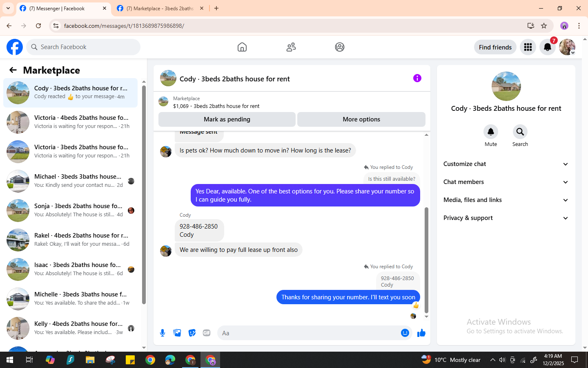Open the notifications bell with 7 badge
The width and height of the screenshot is (588, 368).
pos(548,47)
